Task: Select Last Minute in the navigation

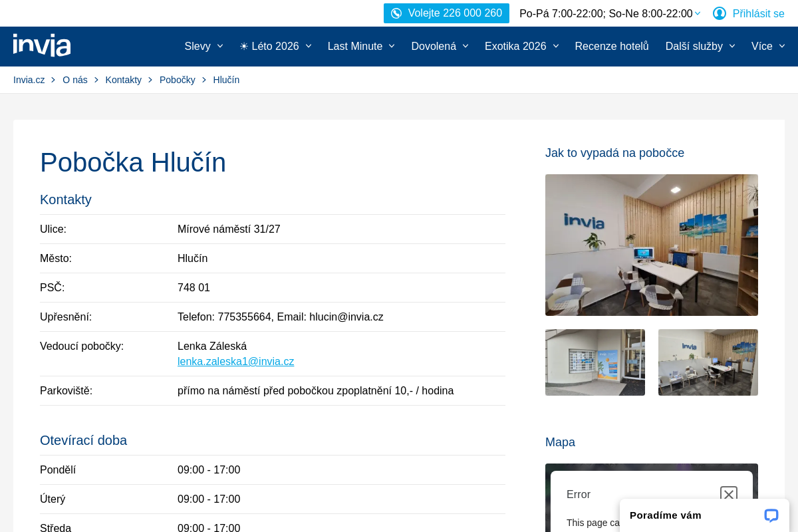Action: (x=360, y=46)
